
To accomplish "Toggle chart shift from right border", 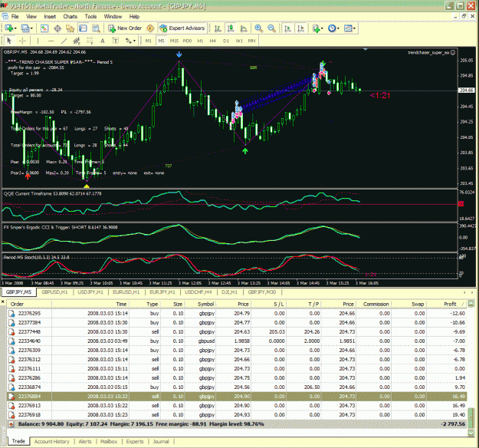I will coord(300,28).
